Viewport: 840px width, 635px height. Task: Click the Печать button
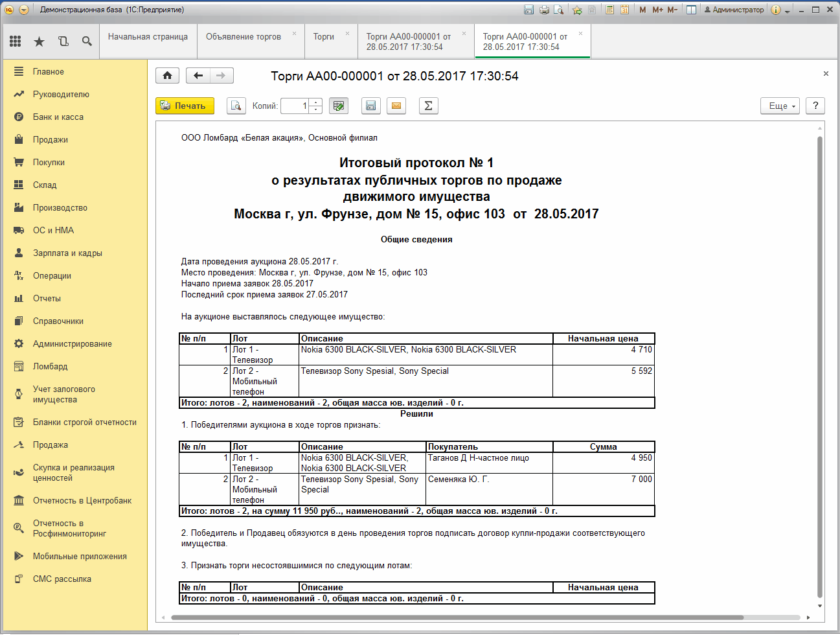click(185, 106)
